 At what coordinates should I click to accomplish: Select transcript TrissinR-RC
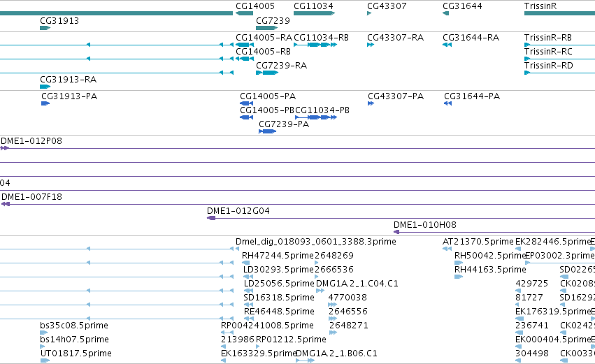click(548, 52)
